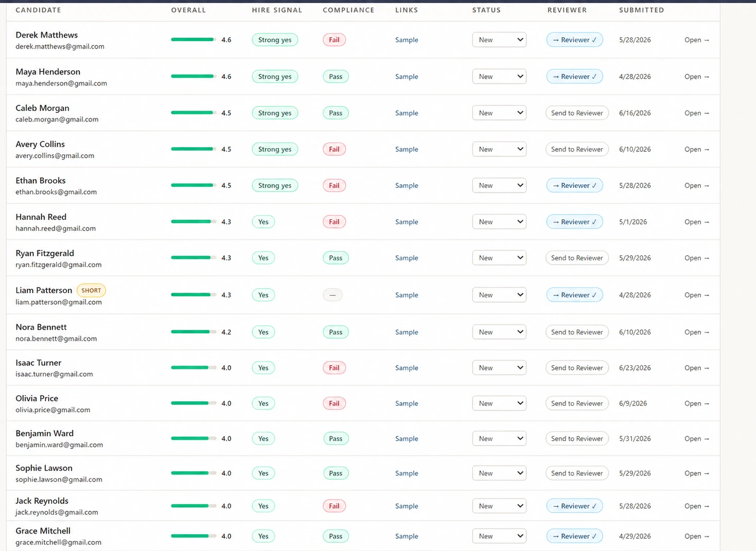This screenshot has height=551, width=756.
Task: Open Liam Patterson's Sample link
Action: coord(407,295)
